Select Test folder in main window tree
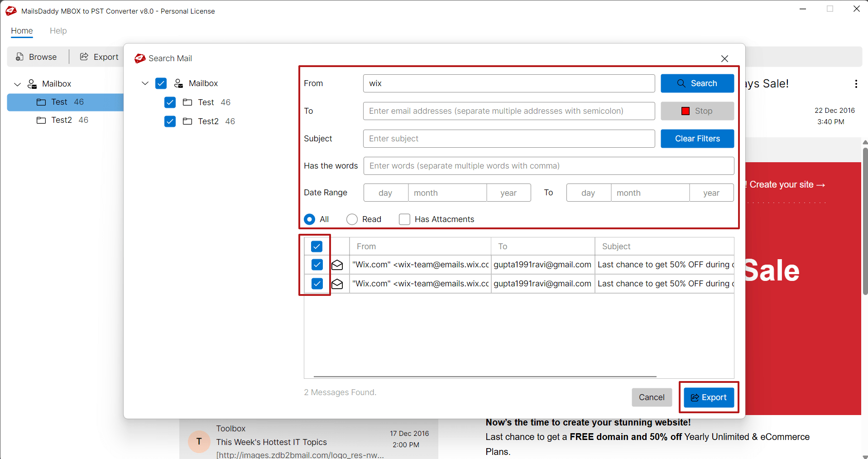Screen dimensions: 868x459 point(65,102)
